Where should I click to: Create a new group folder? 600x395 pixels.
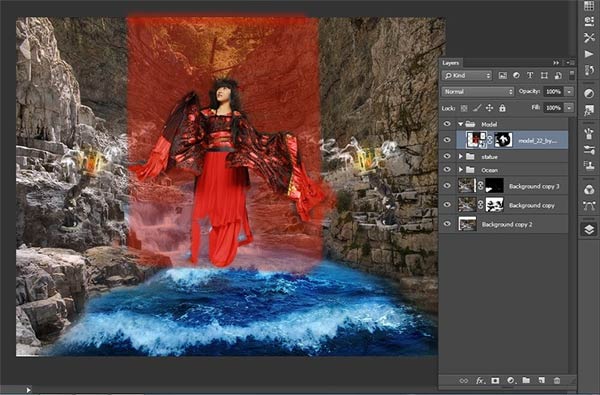coord(527,380)
